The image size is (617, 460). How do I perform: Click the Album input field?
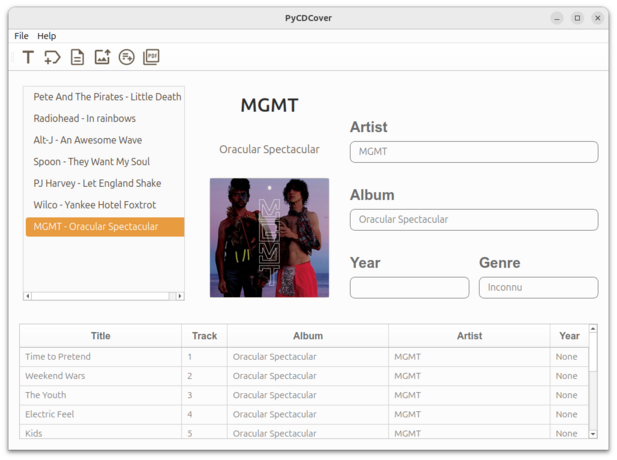point(473,219)
